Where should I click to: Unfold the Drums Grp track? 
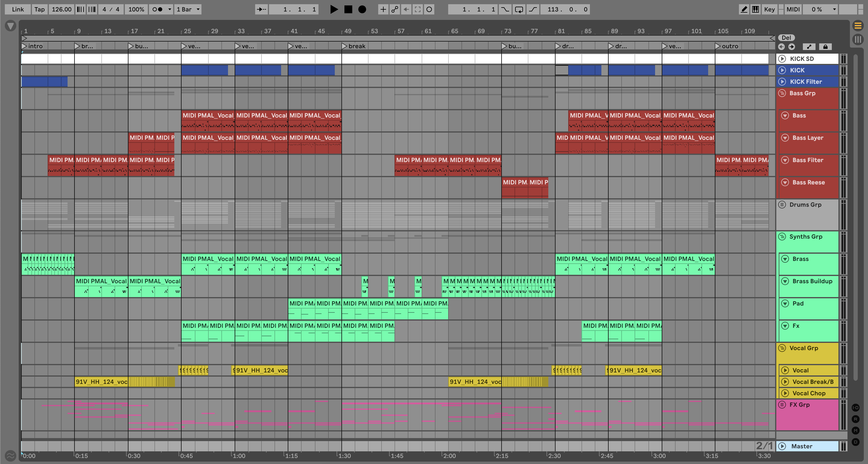point(782,205)
